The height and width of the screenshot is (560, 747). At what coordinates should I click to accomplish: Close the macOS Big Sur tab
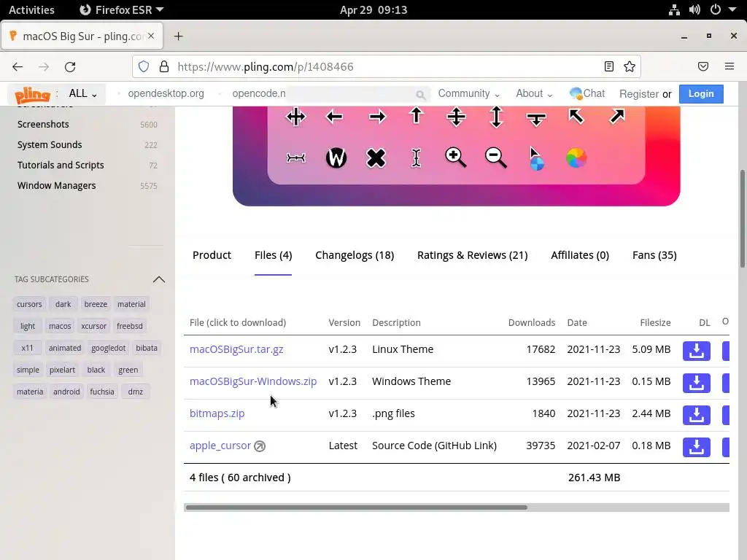(x=151, y=36)
